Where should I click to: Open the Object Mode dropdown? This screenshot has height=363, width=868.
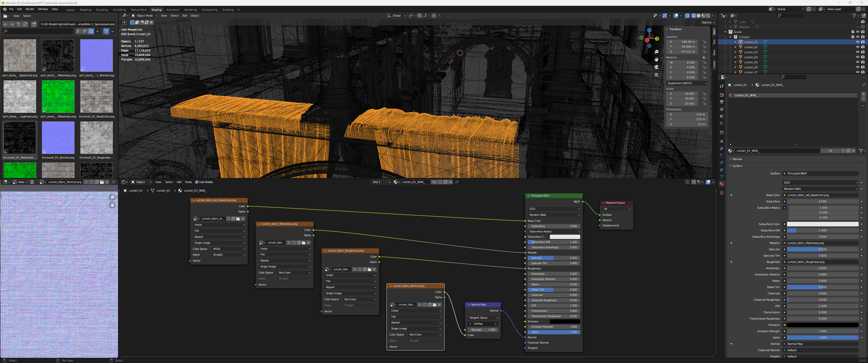click(144, 16)
